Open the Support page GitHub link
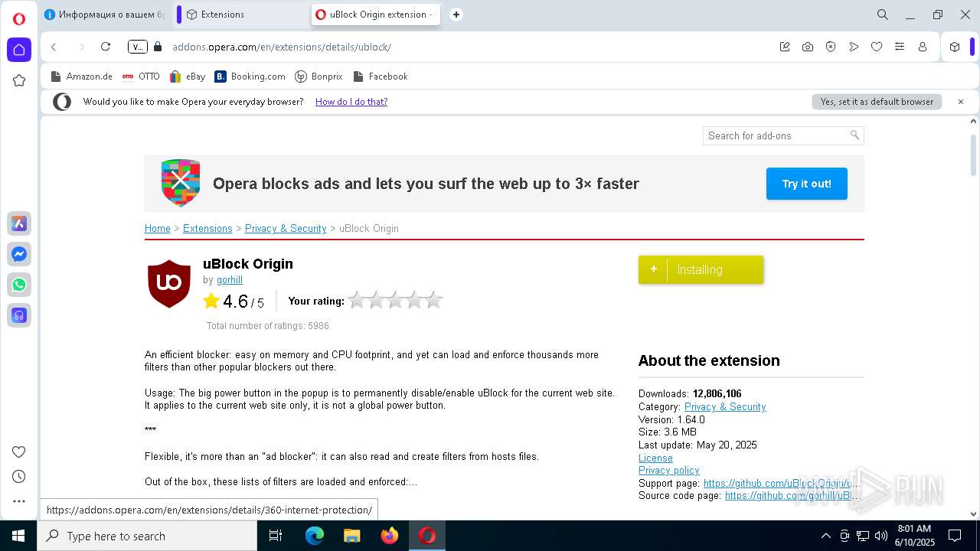980x551 pixels. click(x=781, y=484)
